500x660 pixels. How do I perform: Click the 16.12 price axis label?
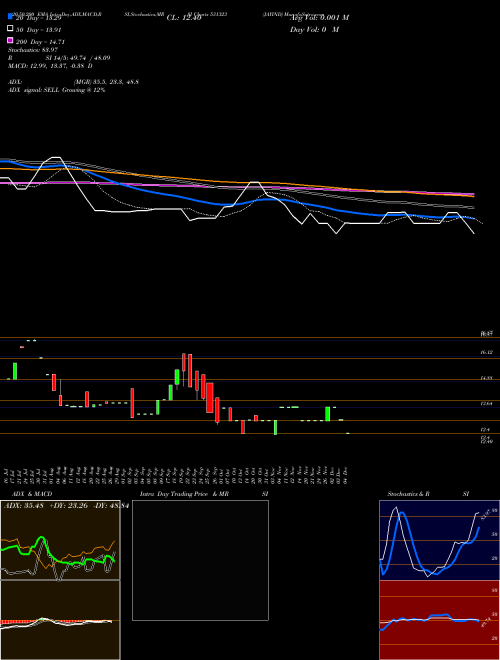point(486,352)
